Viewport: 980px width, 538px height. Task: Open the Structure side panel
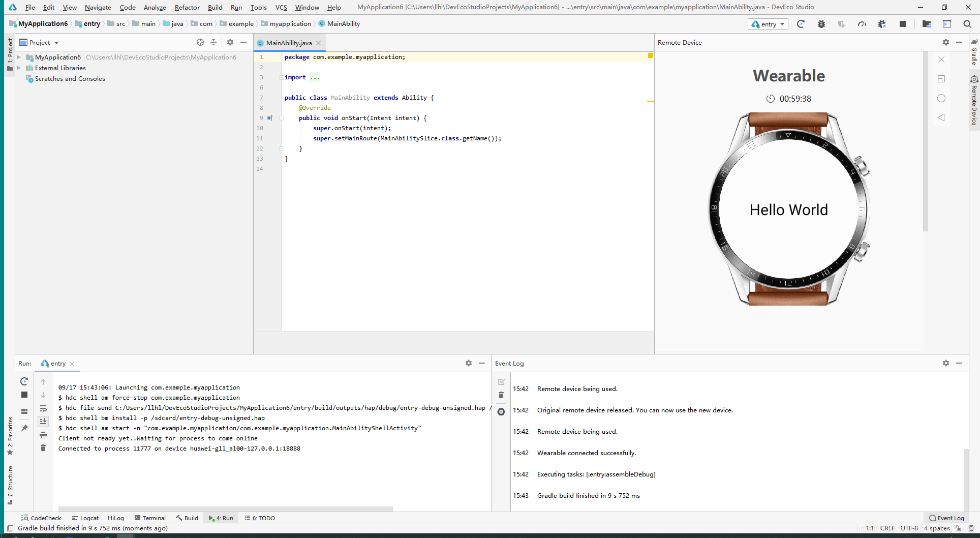(x=10, y=485)
